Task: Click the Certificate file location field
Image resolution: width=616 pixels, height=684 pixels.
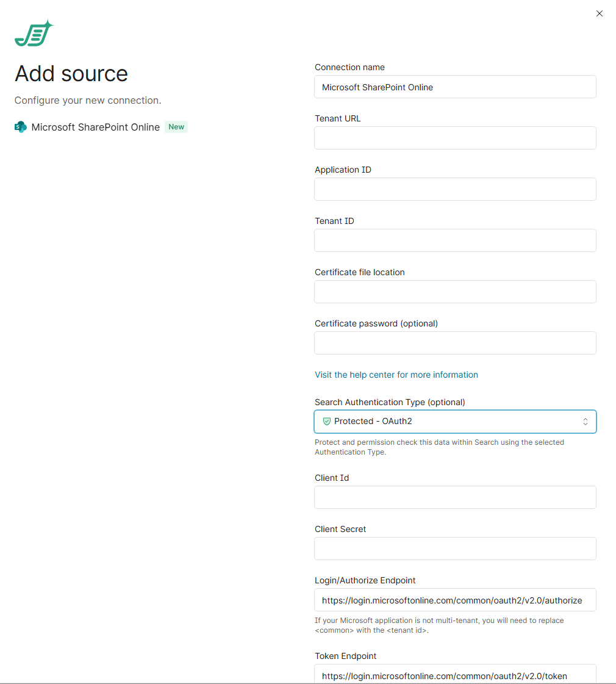Action: (454, 292)
